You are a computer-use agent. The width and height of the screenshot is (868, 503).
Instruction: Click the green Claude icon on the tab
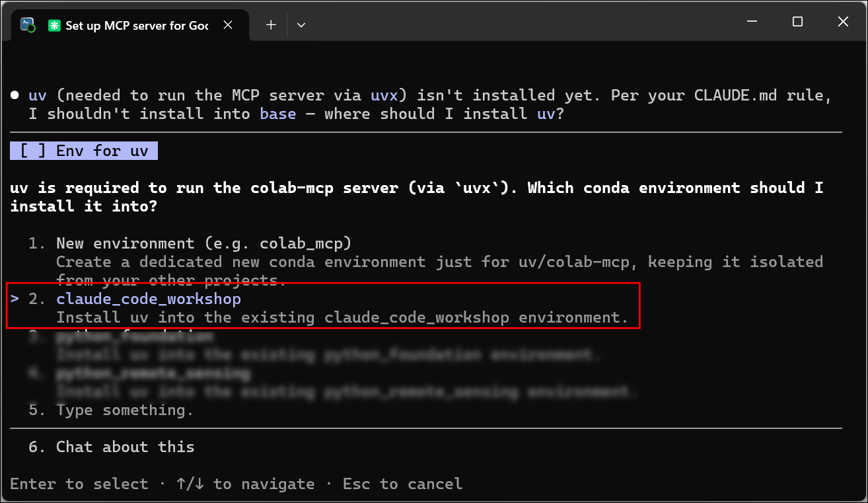(x=54, y=25)
